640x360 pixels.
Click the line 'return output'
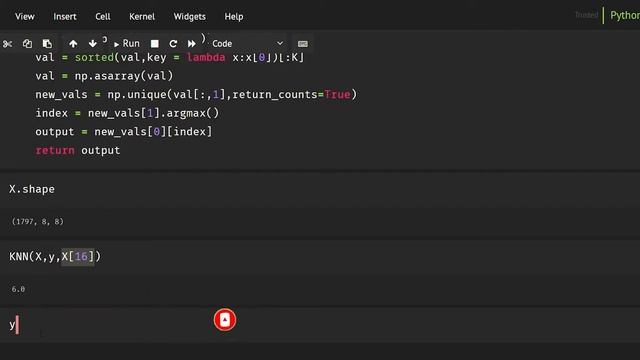coord(78,151)
